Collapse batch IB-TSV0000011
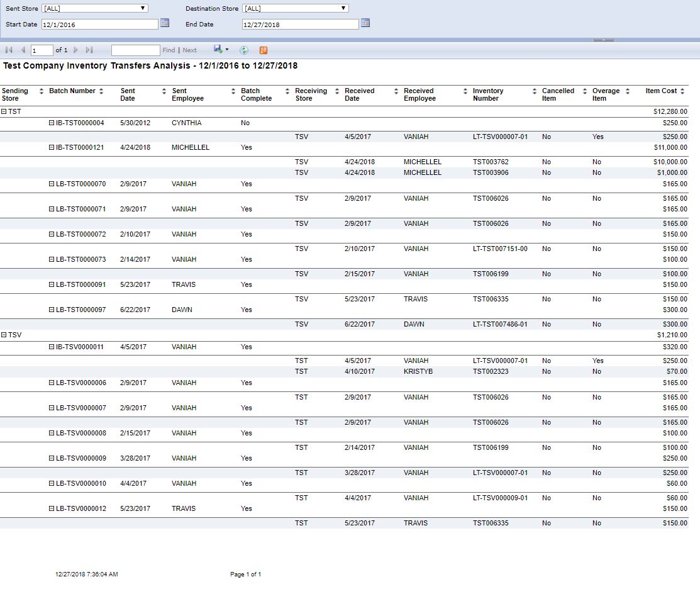 coord(52,347)
